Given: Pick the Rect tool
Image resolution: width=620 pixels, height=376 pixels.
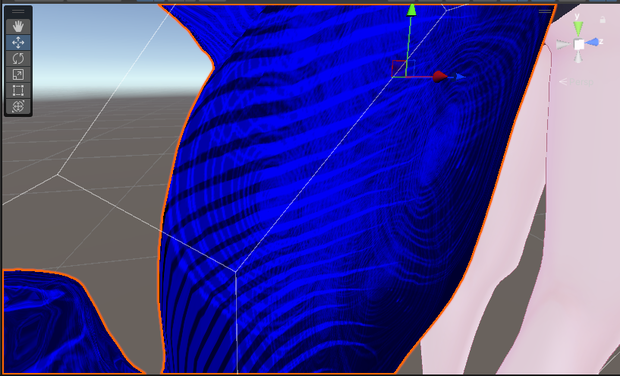Looking at the screenshot, I should pyautogui.click(x=18, y=90).
